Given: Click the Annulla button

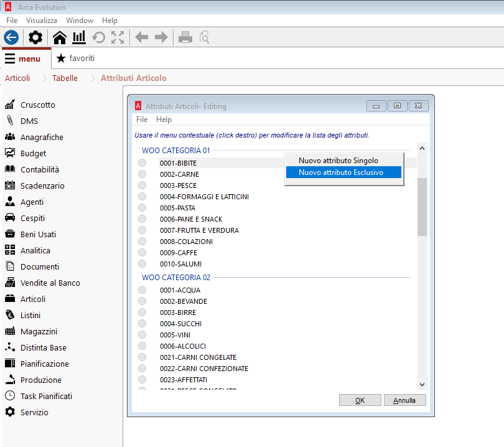Looking at the screenshot, I should tap(404, 400).
